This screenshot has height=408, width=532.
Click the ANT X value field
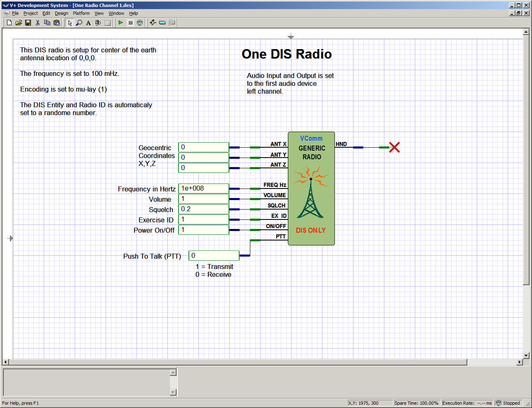click(x=204, y=147)
